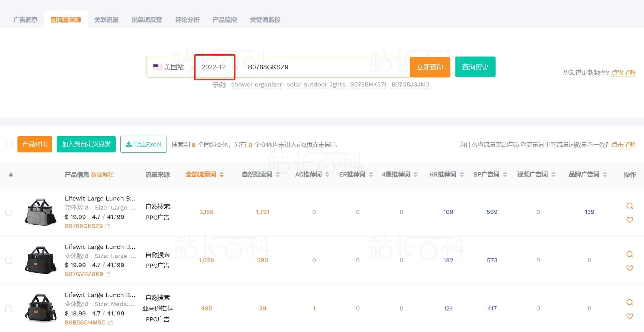
Task: Check the checkbox for the B0B56CHMSC row
Action: (x=9, y=309)
